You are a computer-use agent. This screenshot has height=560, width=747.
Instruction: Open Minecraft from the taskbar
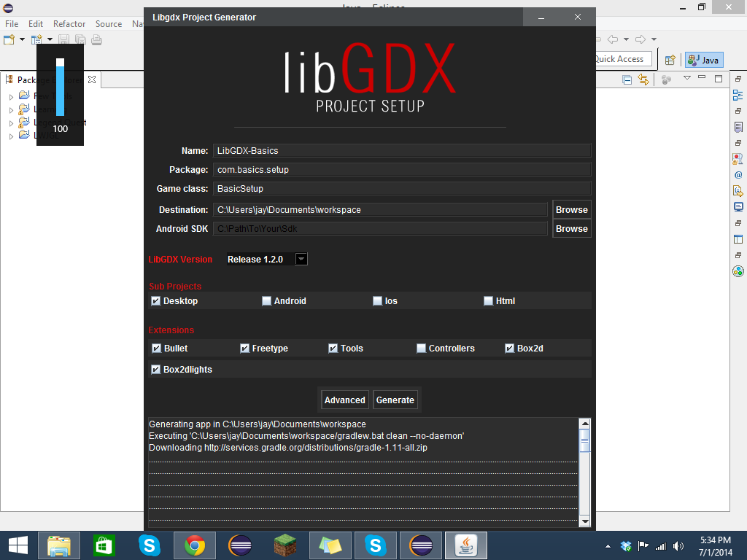coord(285,545)
